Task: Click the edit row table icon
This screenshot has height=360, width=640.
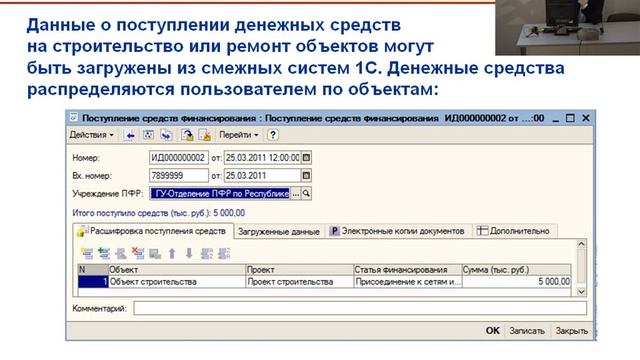Action: click(x=121, y=253)
